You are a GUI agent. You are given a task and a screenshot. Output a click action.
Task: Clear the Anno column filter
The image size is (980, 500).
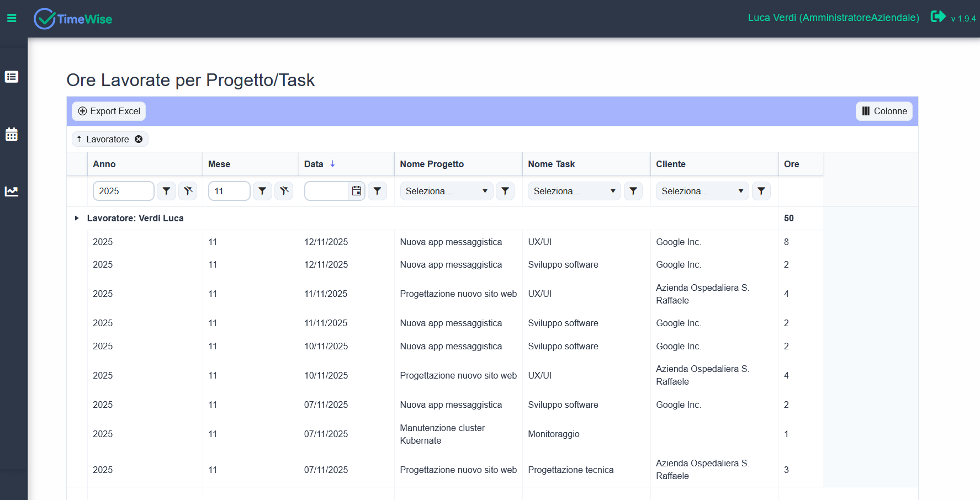coord(188,191)
